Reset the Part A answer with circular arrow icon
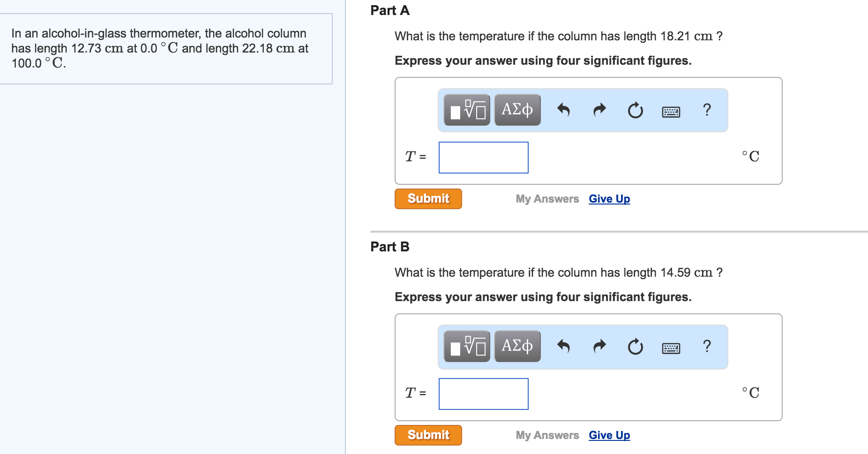This screenshot has height=454, width=868. coord(635,110)
